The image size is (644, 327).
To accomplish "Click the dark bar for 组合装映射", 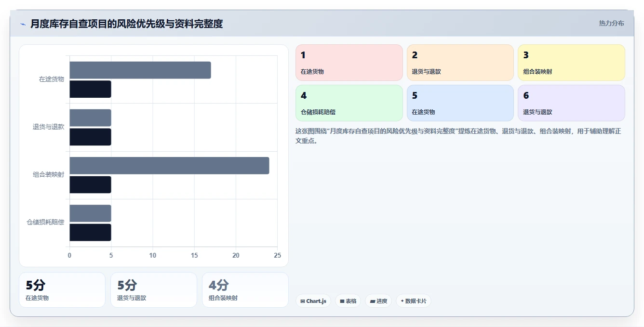I will coord(91,185).
